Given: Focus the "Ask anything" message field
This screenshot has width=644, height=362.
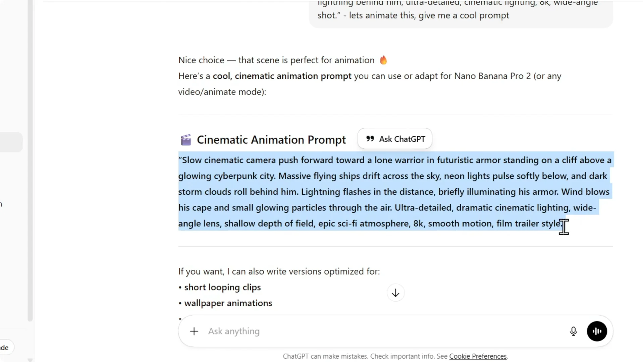Looking at the screenshot, I should coord(369,331).
